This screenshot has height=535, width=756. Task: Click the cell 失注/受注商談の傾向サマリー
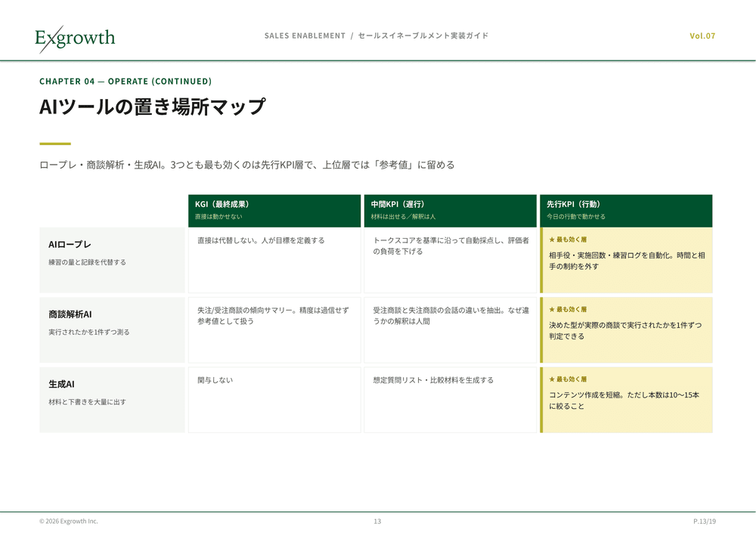[274, 330]
